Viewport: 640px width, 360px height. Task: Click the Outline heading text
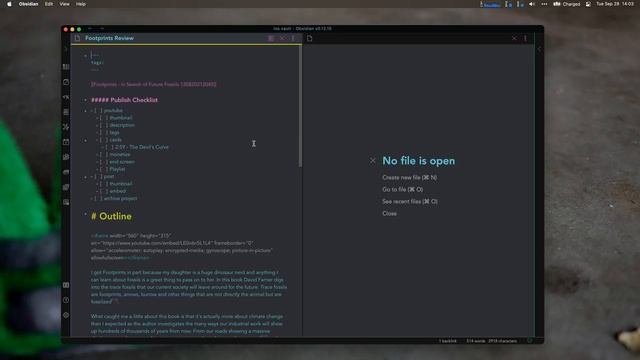tap(116, 216)
